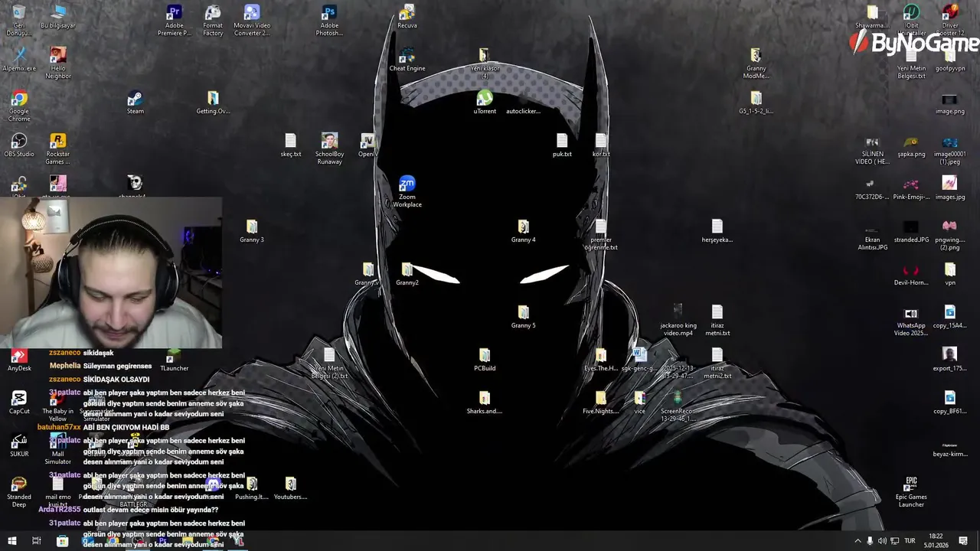Select images.jpg image file
The width and height of the screenshot is (980, 551).
(x=950, y=188)
